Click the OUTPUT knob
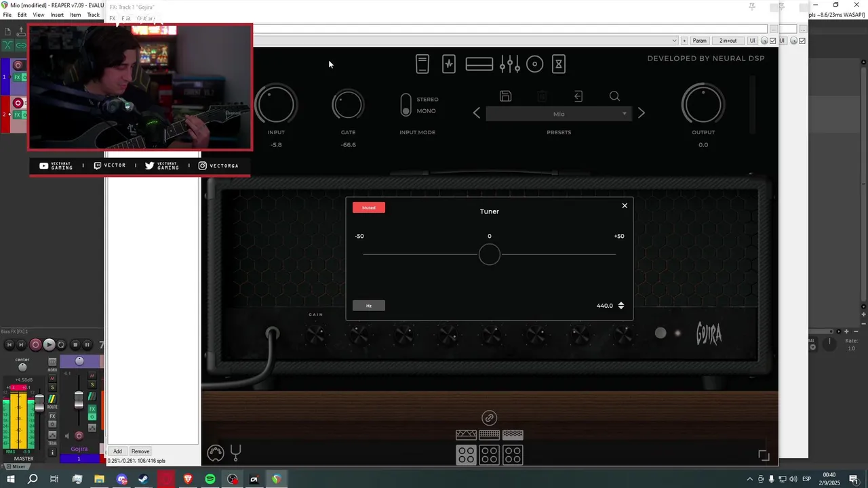 pos(703,105)
